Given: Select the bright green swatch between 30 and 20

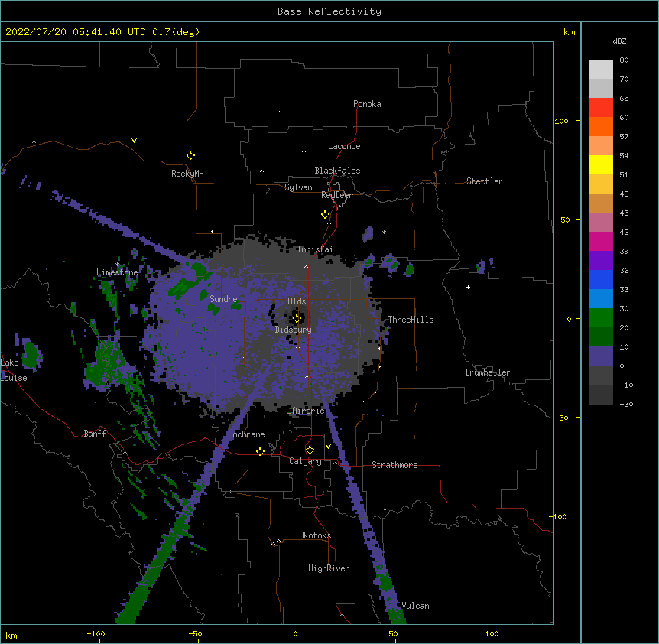Looking at the screenshot, I should [601, 318].
